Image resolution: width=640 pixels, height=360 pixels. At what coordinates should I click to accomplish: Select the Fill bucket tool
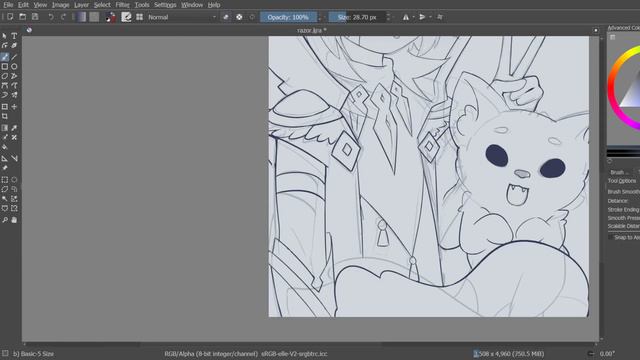(x=4, y=147)
